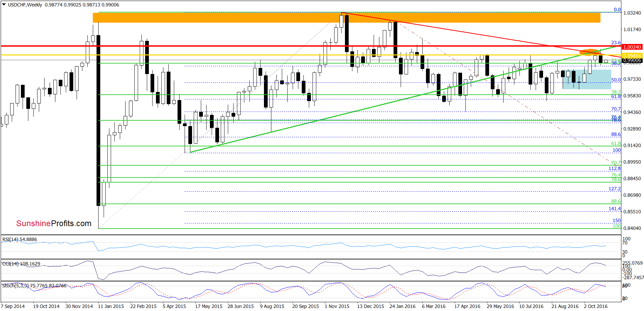Select the orange resistance zone rectangle
Image resolution: width=644 pixels, height=311 pixels.
click(347, 18)
